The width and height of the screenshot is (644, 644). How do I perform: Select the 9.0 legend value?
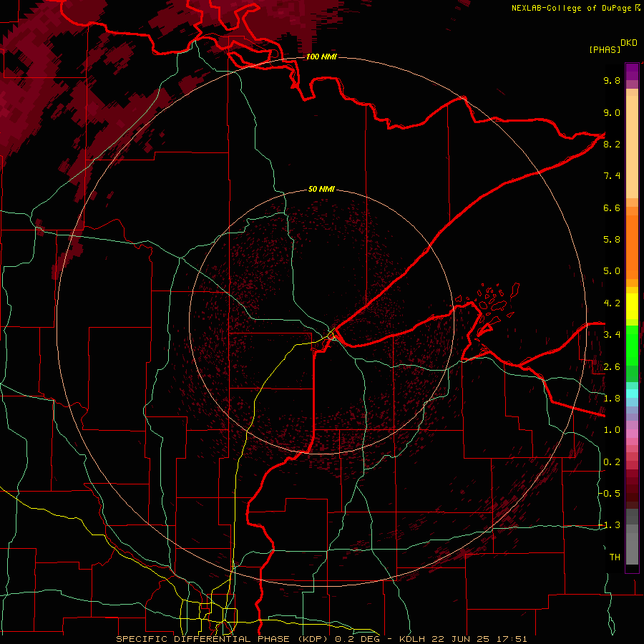[612, 112]
